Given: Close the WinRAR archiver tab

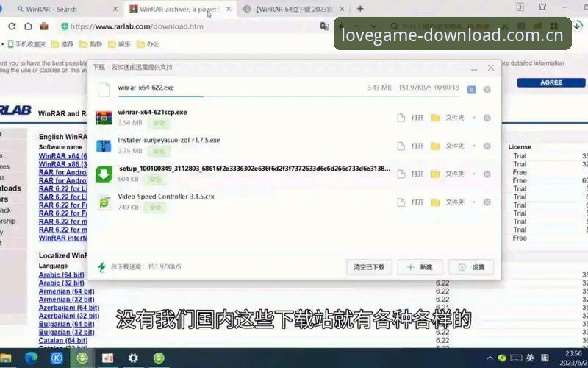Looking at the screenshot, I should (x=229, y=9).
